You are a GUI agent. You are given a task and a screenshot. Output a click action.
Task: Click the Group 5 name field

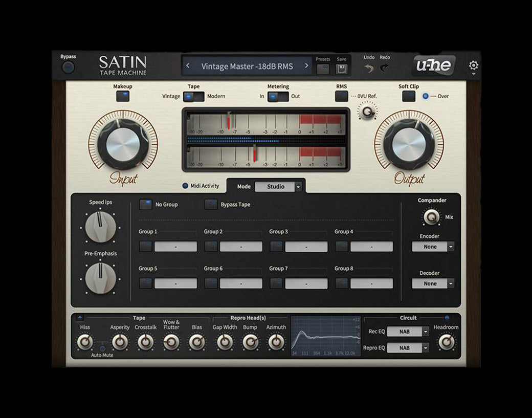[175, 283]
